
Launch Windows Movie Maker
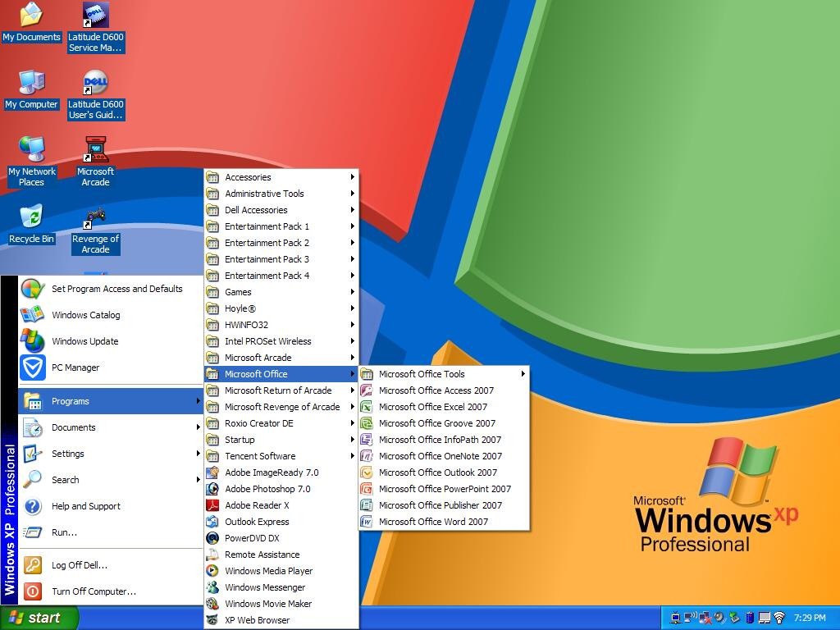(281, 604)
